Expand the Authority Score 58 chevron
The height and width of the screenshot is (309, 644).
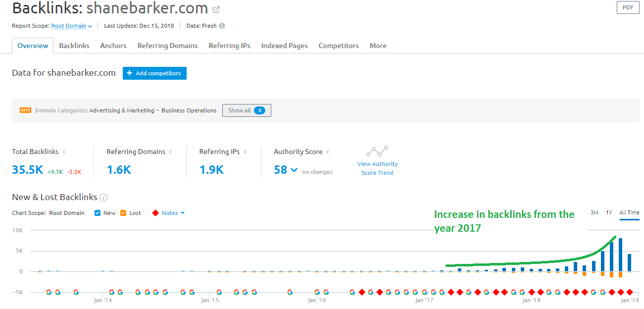(294, 170)
